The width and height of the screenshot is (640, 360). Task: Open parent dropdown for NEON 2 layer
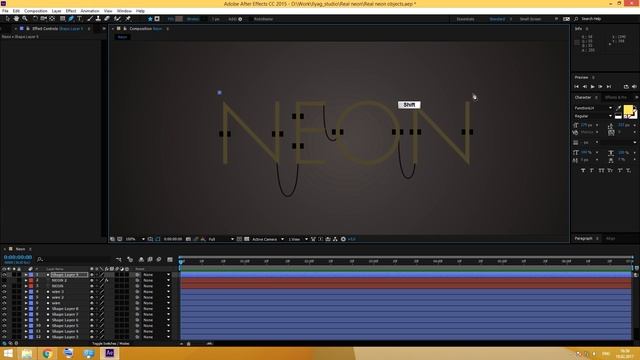[x=156, y=280]
